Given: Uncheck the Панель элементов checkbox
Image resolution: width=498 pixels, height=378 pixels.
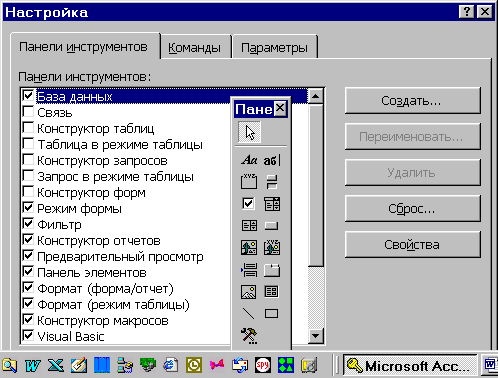Looking at the screenshot, I should 28,271.
